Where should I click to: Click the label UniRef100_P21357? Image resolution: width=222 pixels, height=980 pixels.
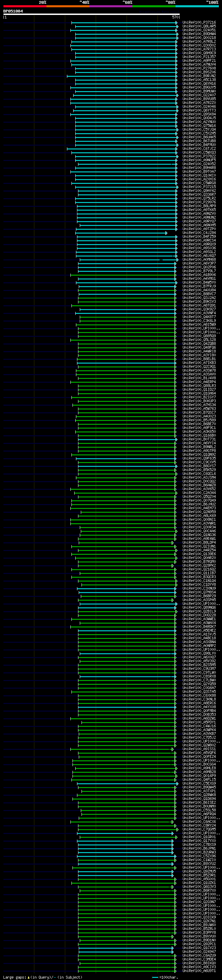199,57
